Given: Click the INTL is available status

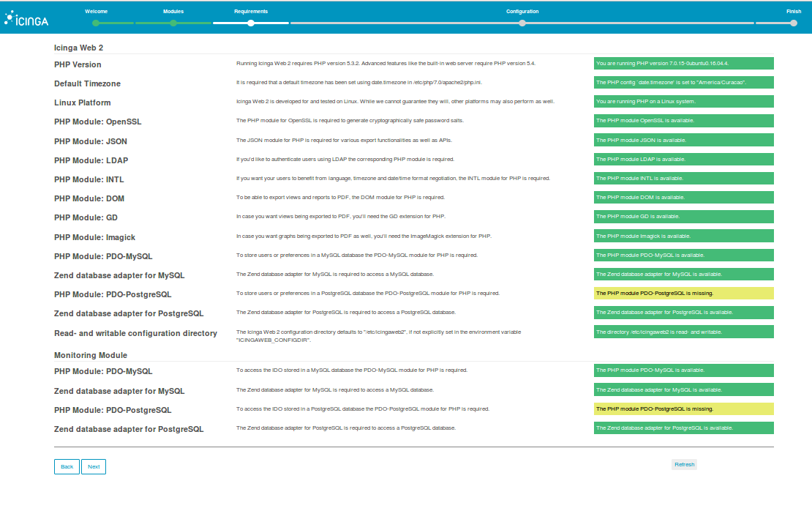Looking at the screenshot, I should point(683,179).
